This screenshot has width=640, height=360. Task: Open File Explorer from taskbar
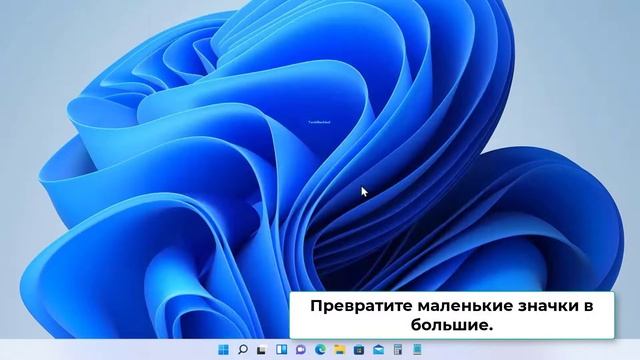340,349
